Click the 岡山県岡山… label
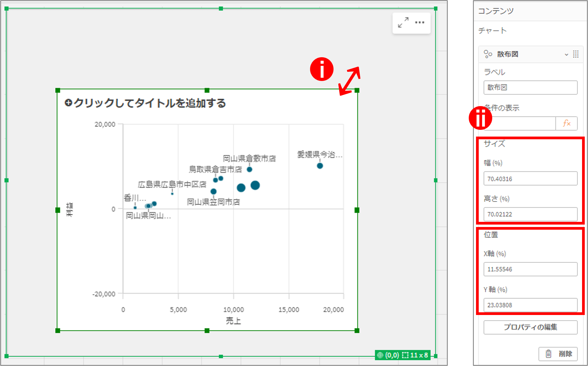 148,216
